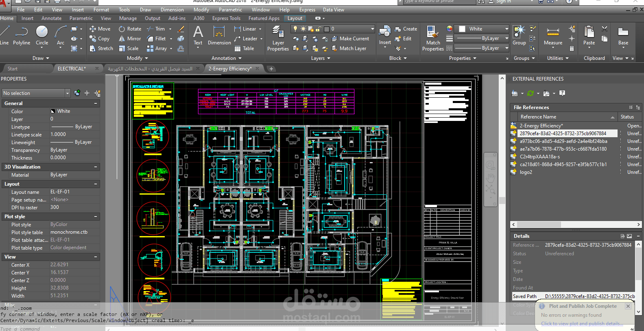The width and height of the screenshot is (644, 331).
Task: Open the Quick Calculator in Utilities panel
Action: point(572,48)
